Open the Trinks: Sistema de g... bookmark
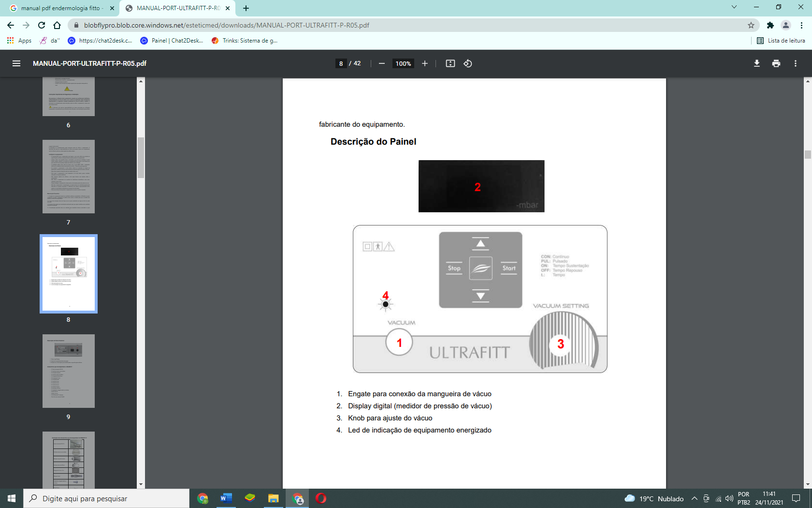 245,41
